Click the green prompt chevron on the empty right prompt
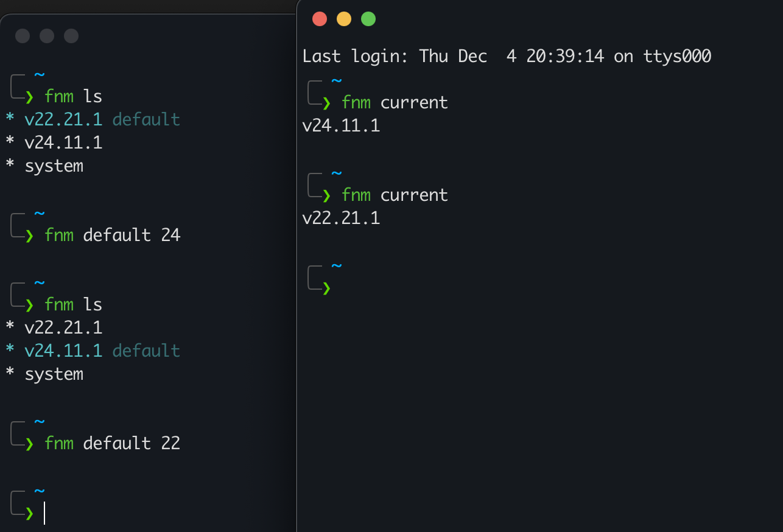 point(327,289)
